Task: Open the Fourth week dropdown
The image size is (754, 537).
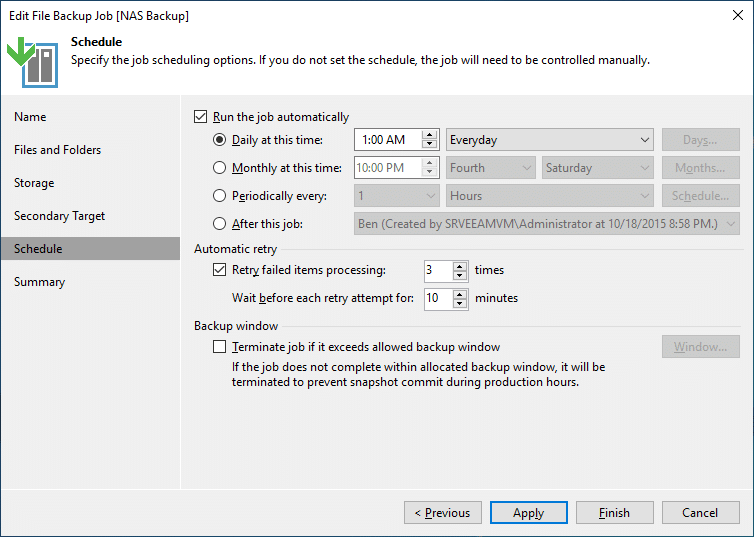Action: point(490,168)
